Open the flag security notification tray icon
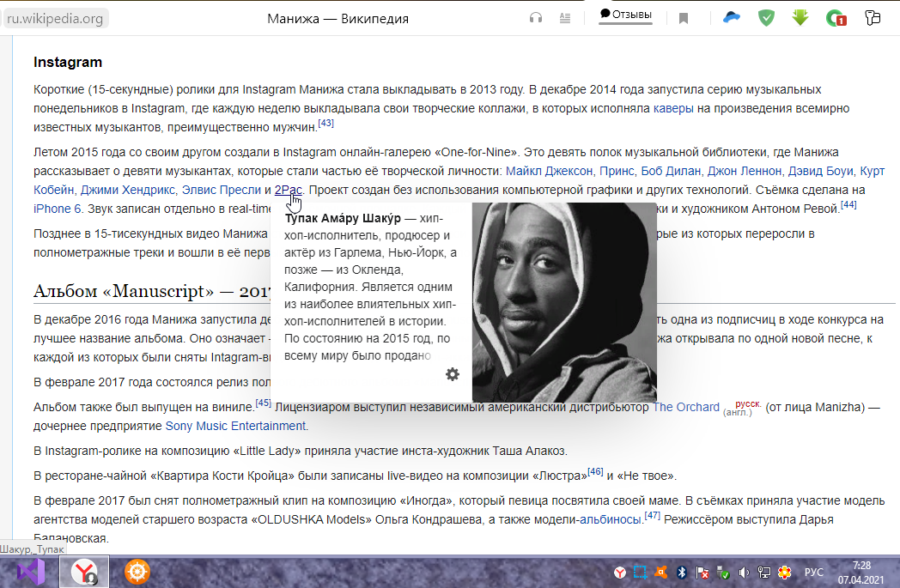Image resolution: width=900 pixels, height=588 pixels. coord(702,573)
